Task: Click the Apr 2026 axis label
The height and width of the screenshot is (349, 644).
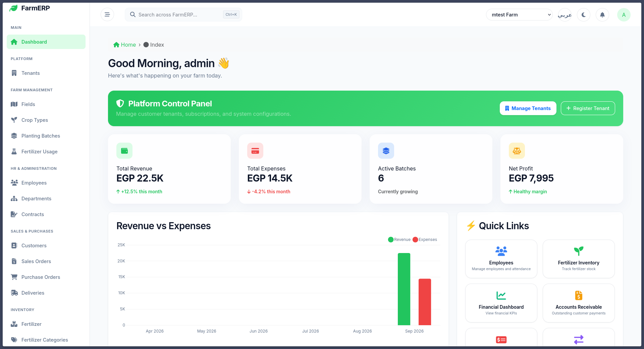Action: pyautogui.click(x=155, y=331)
